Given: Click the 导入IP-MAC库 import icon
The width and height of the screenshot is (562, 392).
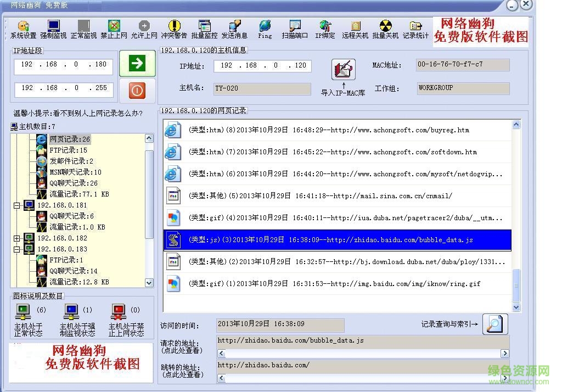Looking at the screenshot, I should [343, 70].
